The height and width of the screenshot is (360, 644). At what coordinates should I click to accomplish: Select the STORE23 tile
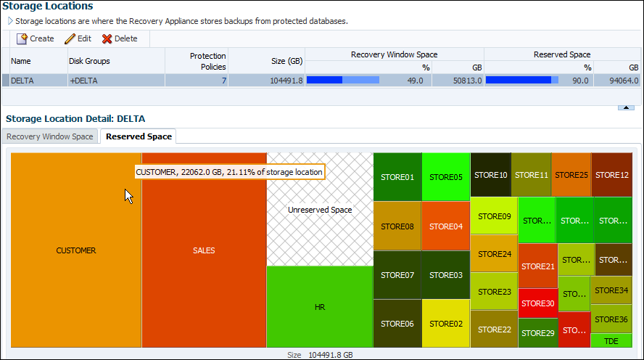(494, 292)
